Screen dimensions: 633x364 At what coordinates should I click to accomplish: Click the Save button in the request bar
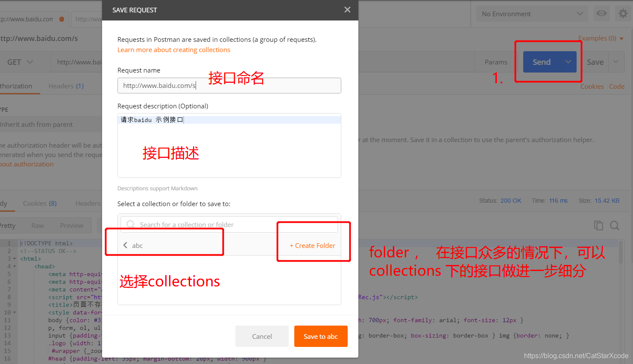tap(595, 62)
